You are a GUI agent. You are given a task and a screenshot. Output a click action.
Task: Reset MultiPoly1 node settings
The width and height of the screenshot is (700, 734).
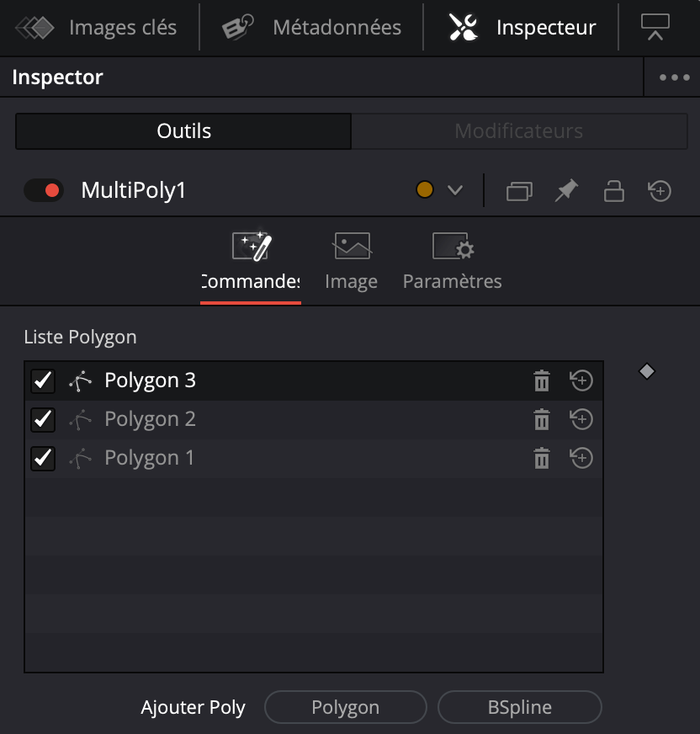pyautogui.click(x=660, y=190)
